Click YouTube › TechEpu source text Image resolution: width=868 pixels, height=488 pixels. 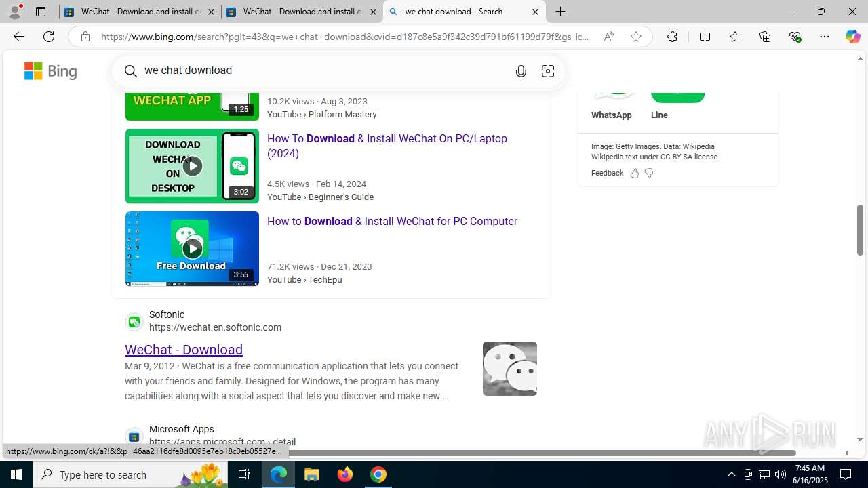(304, 279)
